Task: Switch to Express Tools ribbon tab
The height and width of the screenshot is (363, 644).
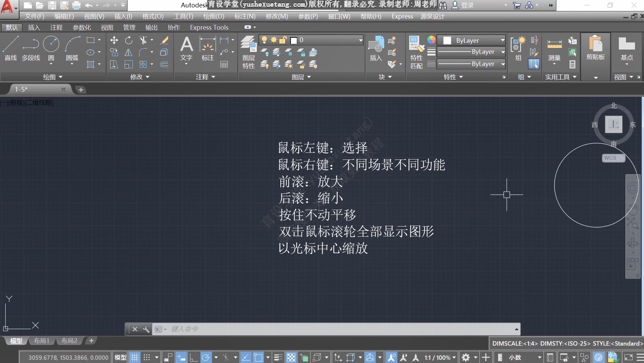Action: tap(209, 27)
